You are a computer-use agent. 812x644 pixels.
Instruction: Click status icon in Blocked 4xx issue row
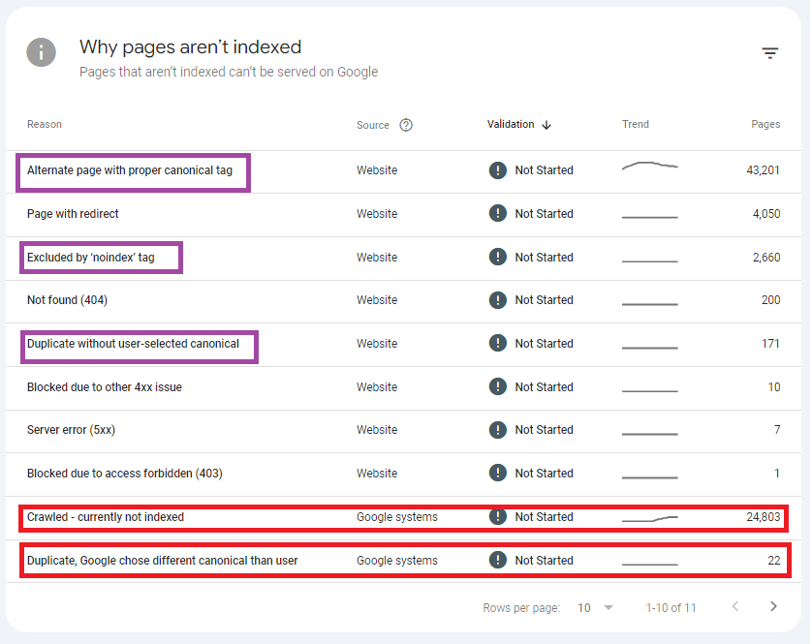(498, 386)
